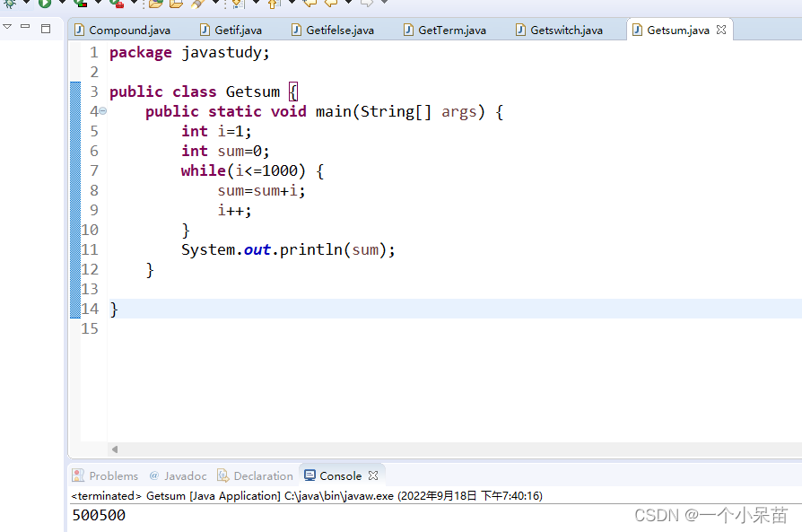The width and height of the screenshot is (802, 532).
Task: Click closing brace on highlighted line 14
Action: [x=114, y=309]
